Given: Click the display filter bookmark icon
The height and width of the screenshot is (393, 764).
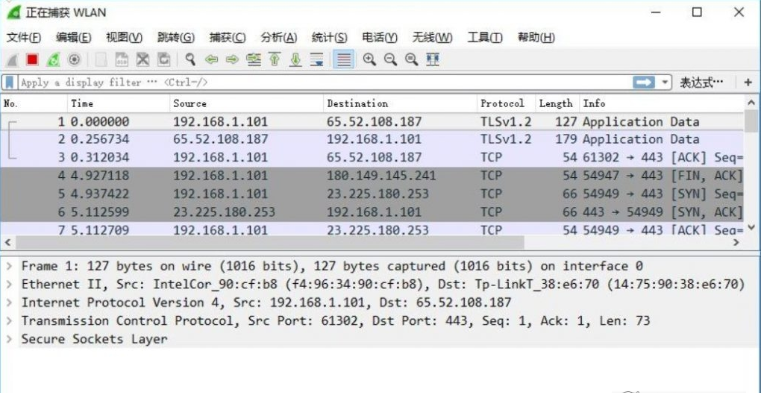Looking at the screenshot, I should (x=9, y=82).
